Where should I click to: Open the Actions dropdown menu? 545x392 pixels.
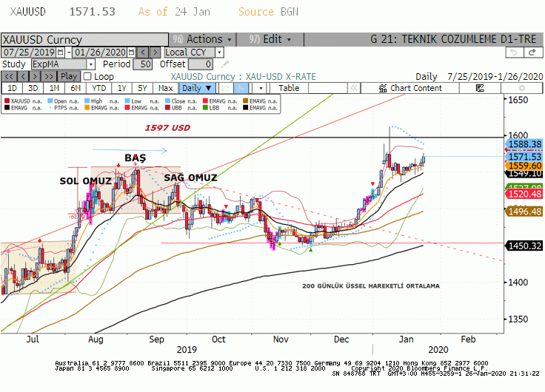202,39
